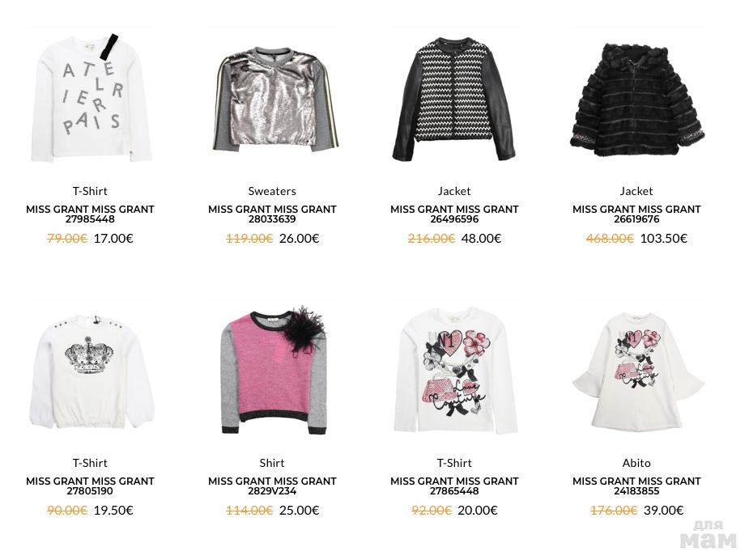
Task: Follow the MISS GRANT 2829V234 title link
Action: tap(272, 486)
